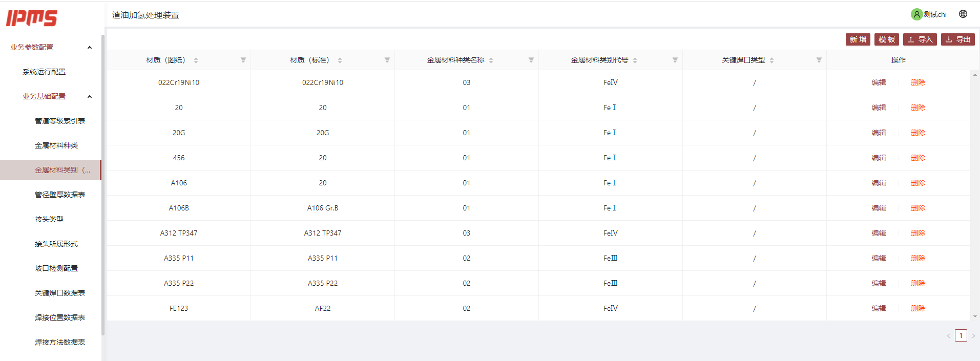Select 坡口检测配置 in the sidebar
Screen dimensions: 980x361
pyautogui.click(x=56, y=268)
